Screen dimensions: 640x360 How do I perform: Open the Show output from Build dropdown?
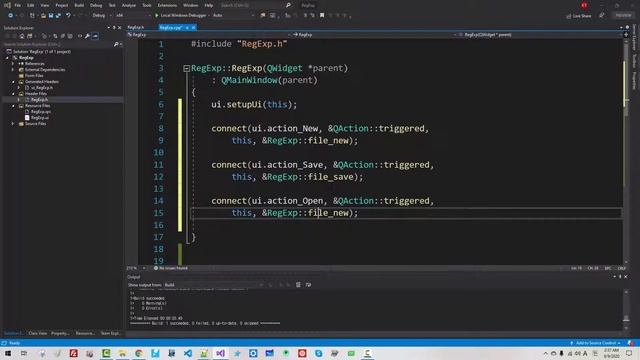(x=213, y=285)
